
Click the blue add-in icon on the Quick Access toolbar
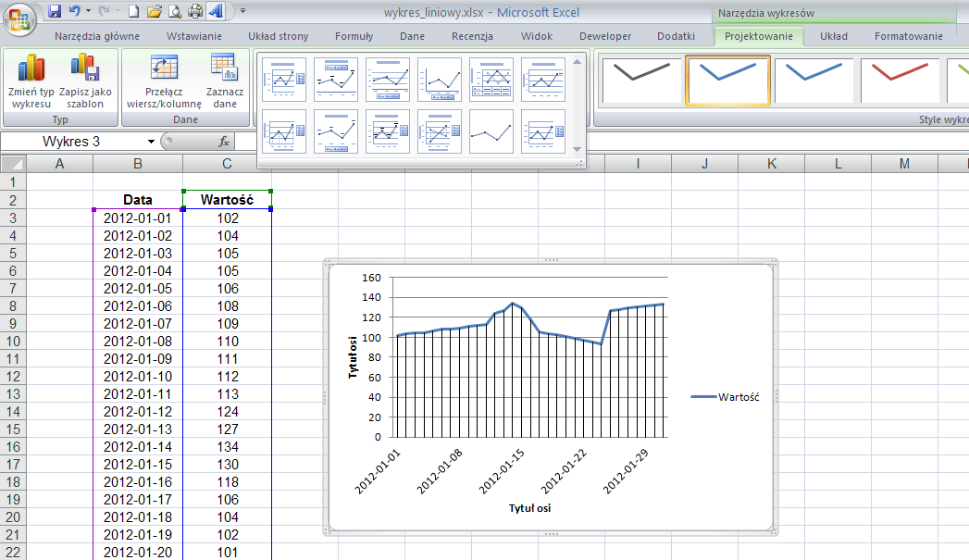point(216,11)
